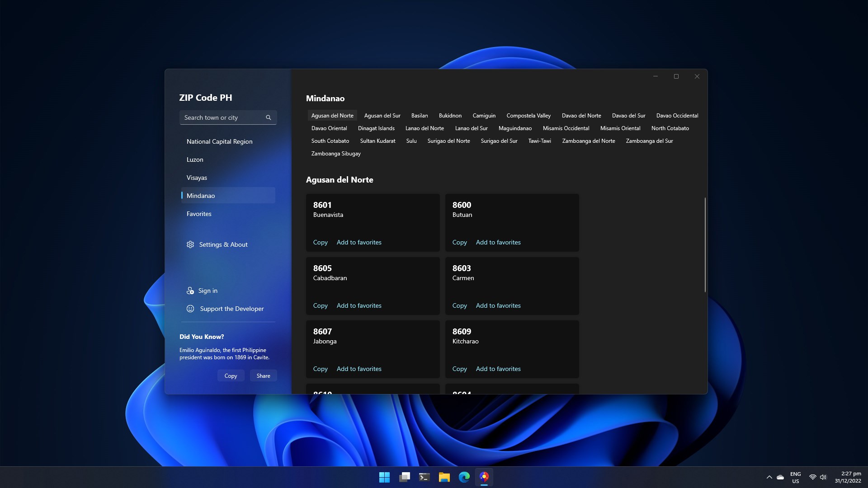Screen dimensions: 868x488
Task: Add 8605 Cabadbaran to favorites
Action: pyautogui.click(x=359, y=306)
